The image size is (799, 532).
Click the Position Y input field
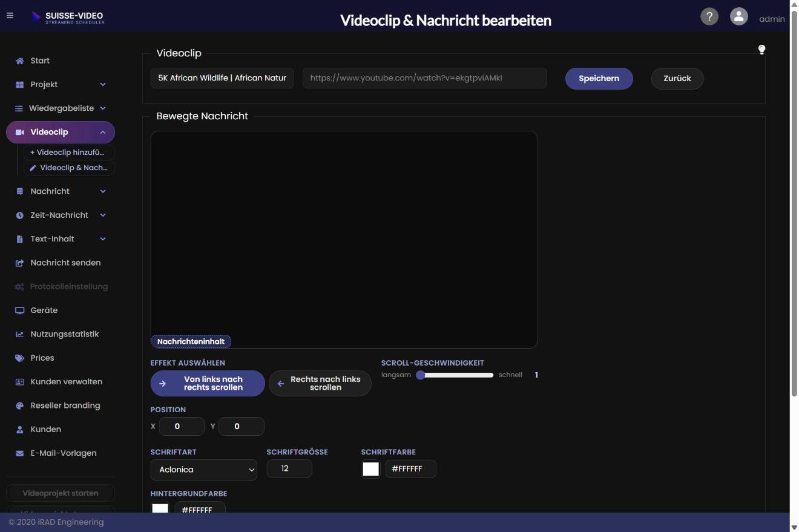[x=242, y=427]
